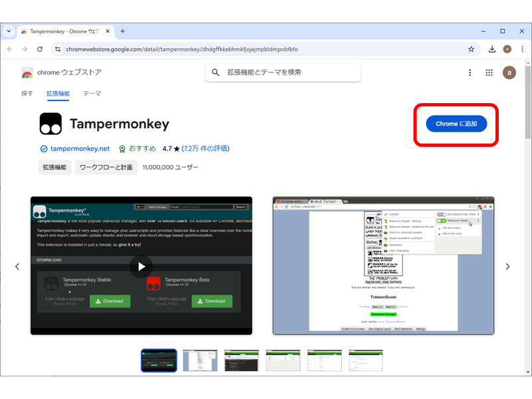Click the Tampermonkey extension icon

pos(51,124)
